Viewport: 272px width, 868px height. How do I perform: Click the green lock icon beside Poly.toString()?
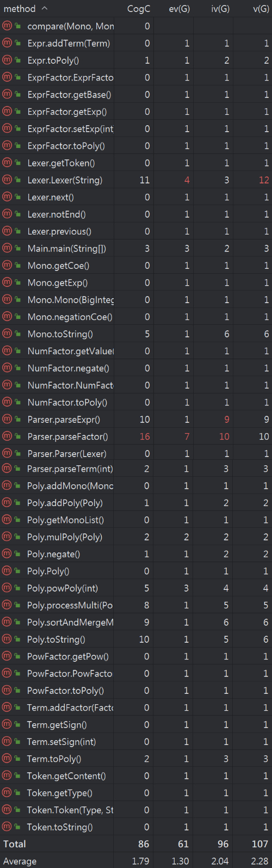18,639
